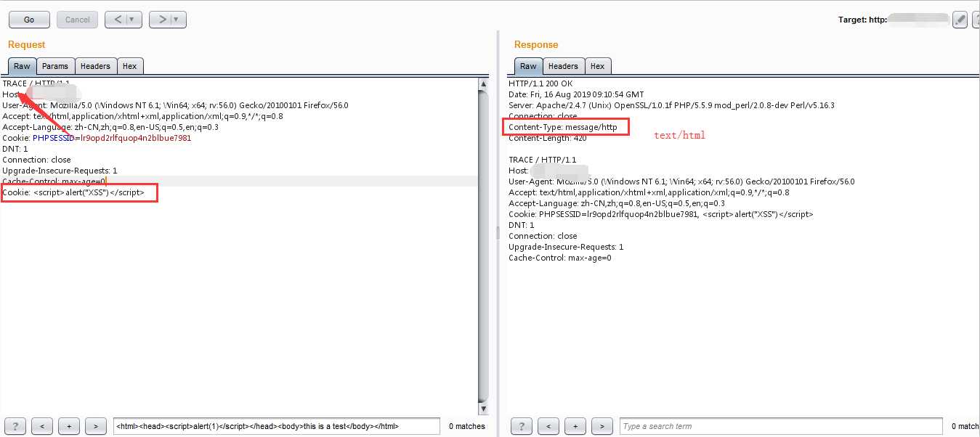
Task: Jump to the previous search match in Response
Action: tap(548, 426)
